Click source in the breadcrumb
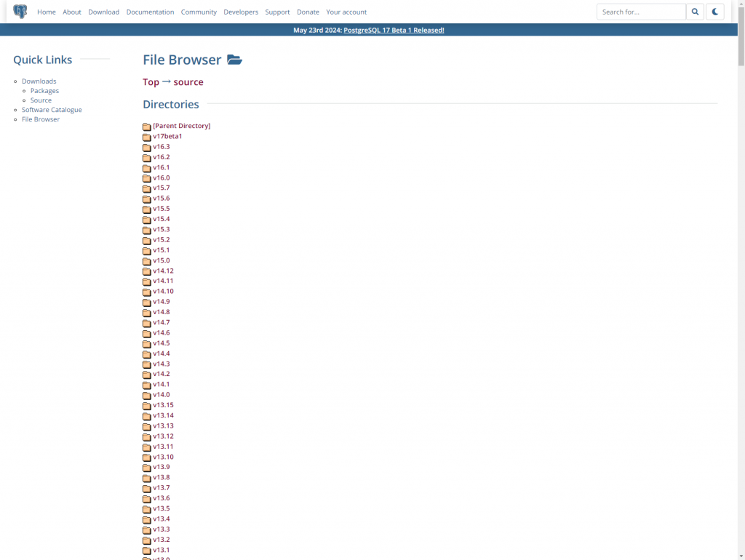The image size is (745, 560). tap(188, 81)
